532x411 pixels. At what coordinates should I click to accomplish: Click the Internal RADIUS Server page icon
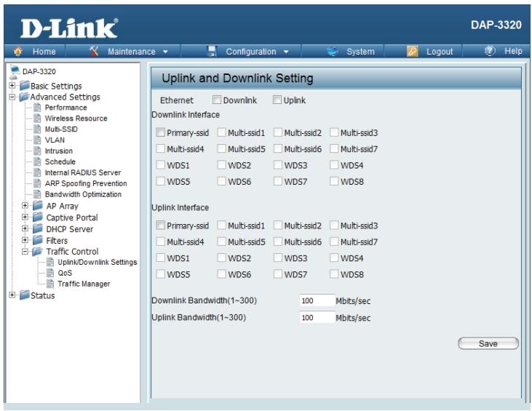pos(38,172)
